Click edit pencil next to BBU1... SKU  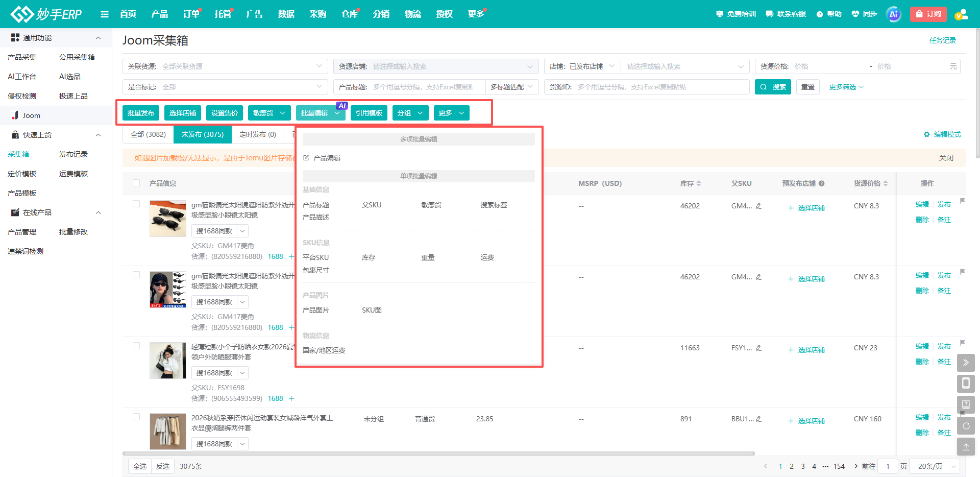pos(758,419)
